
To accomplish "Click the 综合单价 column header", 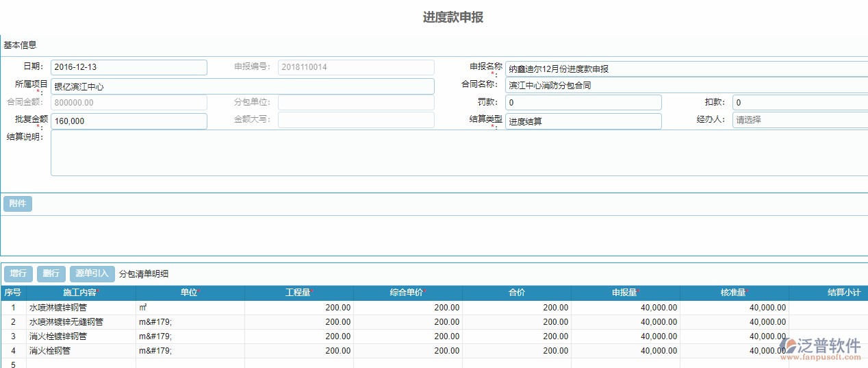I will coord(407,293).
